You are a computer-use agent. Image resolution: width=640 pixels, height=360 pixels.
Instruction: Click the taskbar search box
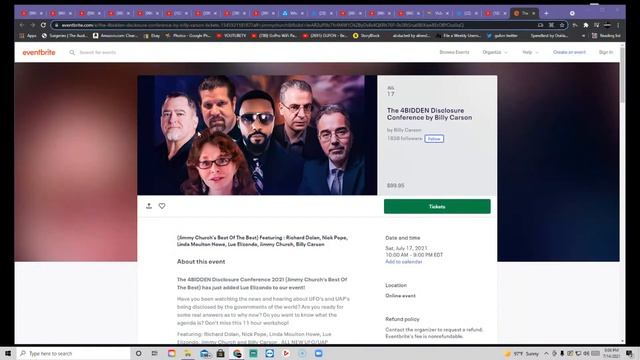click(x=73, y=353)
